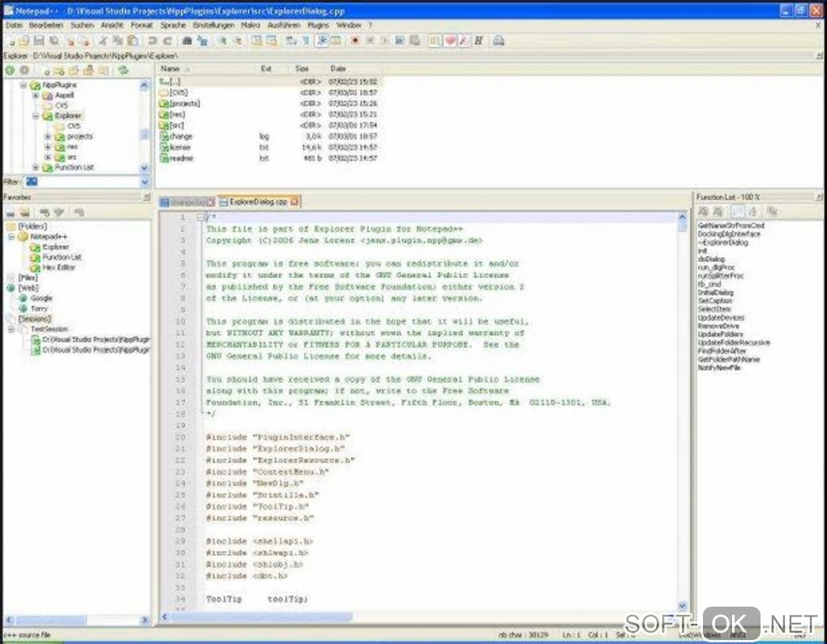Expand the projects folder node
827x644 pixels.
[48, 136]
